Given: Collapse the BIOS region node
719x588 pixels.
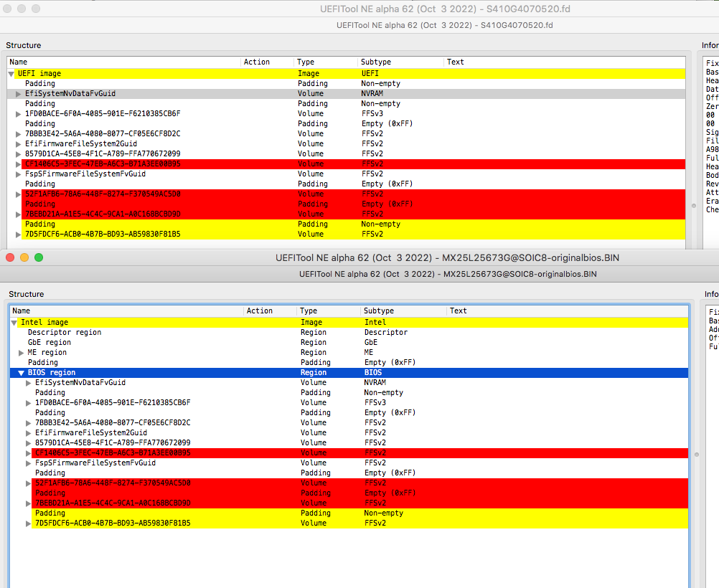Looking at the screenshot, I should pyautogui.click(x=21, y=373).
